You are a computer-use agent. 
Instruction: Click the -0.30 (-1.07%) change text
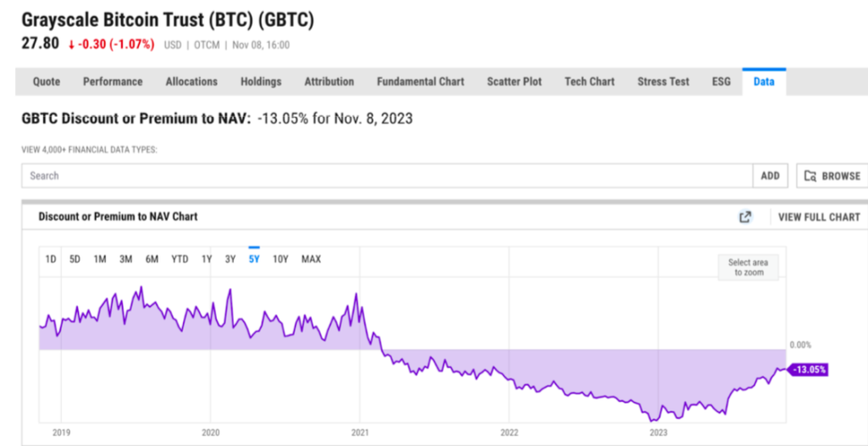click(111, 44)
